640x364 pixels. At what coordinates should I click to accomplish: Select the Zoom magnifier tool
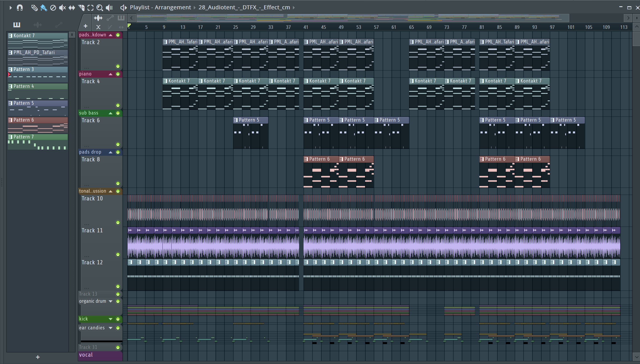(100, 8)
